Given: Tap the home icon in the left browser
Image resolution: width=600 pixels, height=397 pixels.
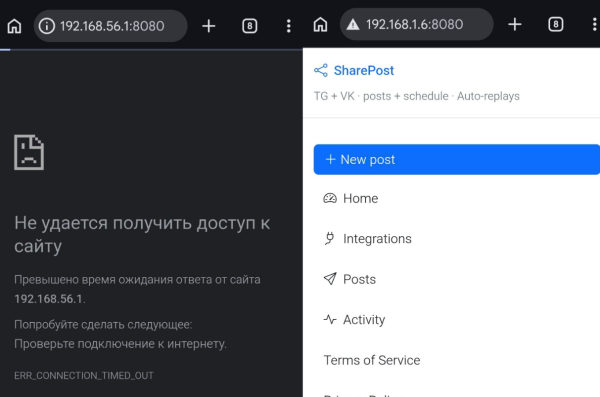Looking at the screenshot, I should tap(15, 26).
